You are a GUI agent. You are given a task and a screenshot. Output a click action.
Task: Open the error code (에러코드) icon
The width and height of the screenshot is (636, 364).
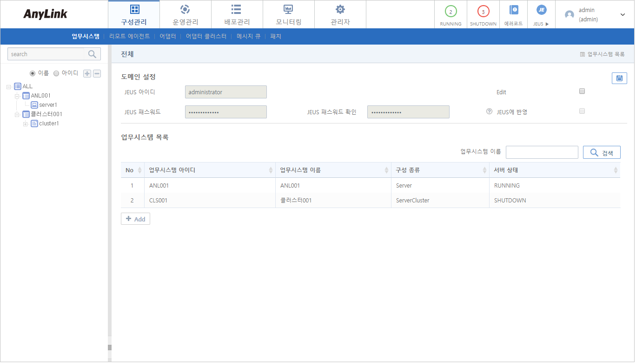point(513,10)
